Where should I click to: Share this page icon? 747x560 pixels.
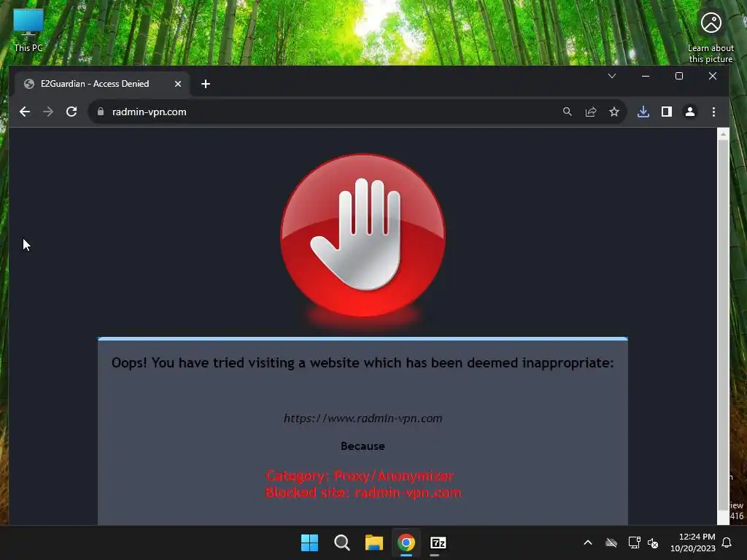coord(591,112)
